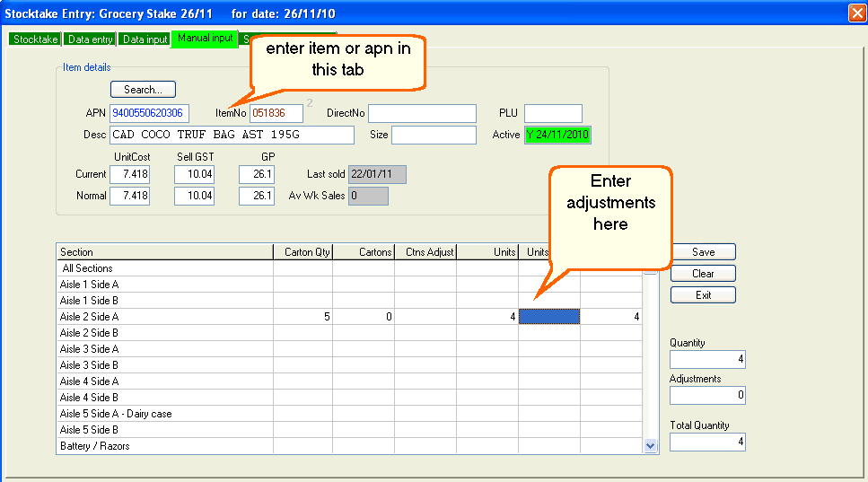Click the Cartons column header
This screenshot has height=482, width=868.
pyautogui.click(x=364, y=252)
